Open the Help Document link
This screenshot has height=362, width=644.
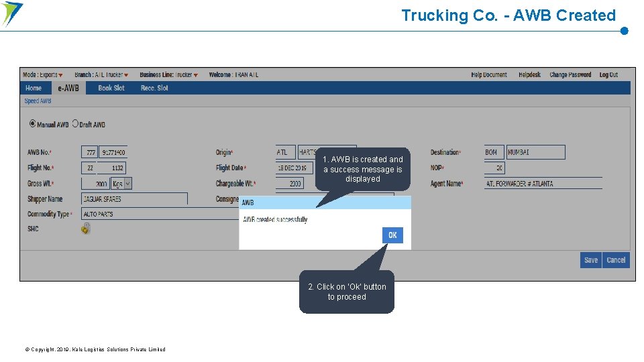[x=489, y=74]
